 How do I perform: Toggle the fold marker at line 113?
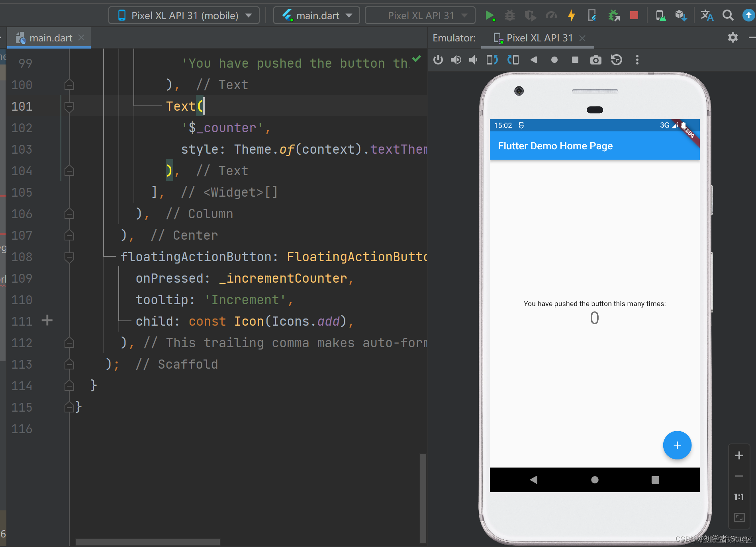[x=69, y=364]
